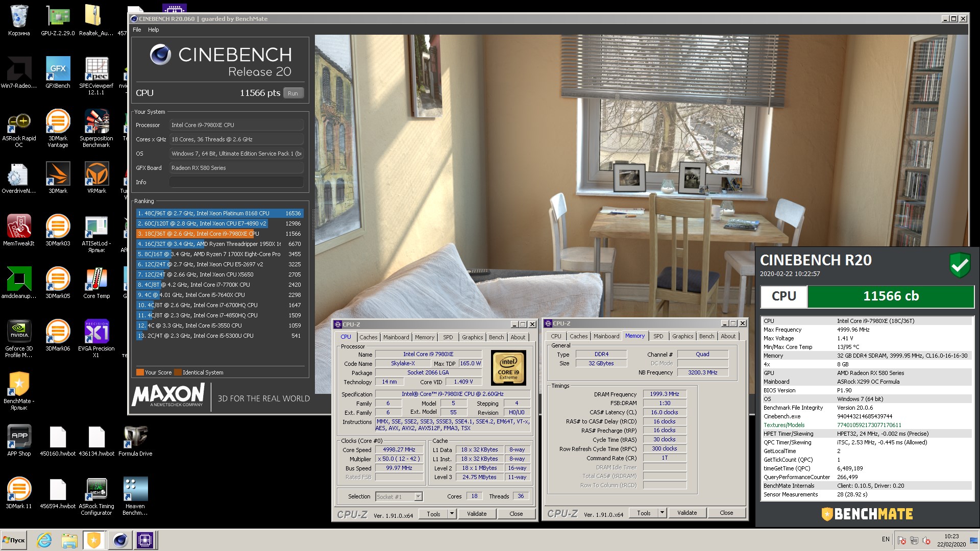
Task: Click Validate in right CPU-Z window
Action: pyautogui.click(x=687, y=513)
